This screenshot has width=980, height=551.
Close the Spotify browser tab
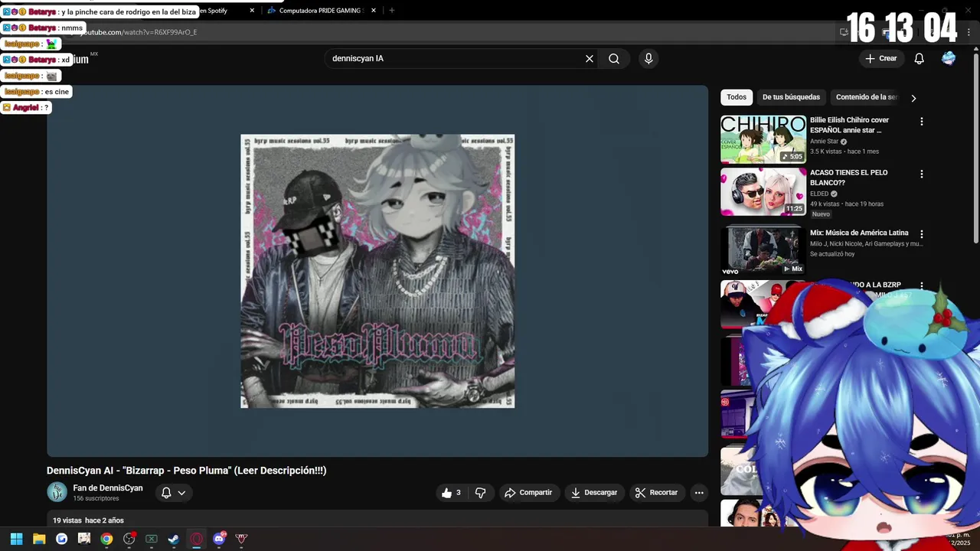tap(253, 11)
